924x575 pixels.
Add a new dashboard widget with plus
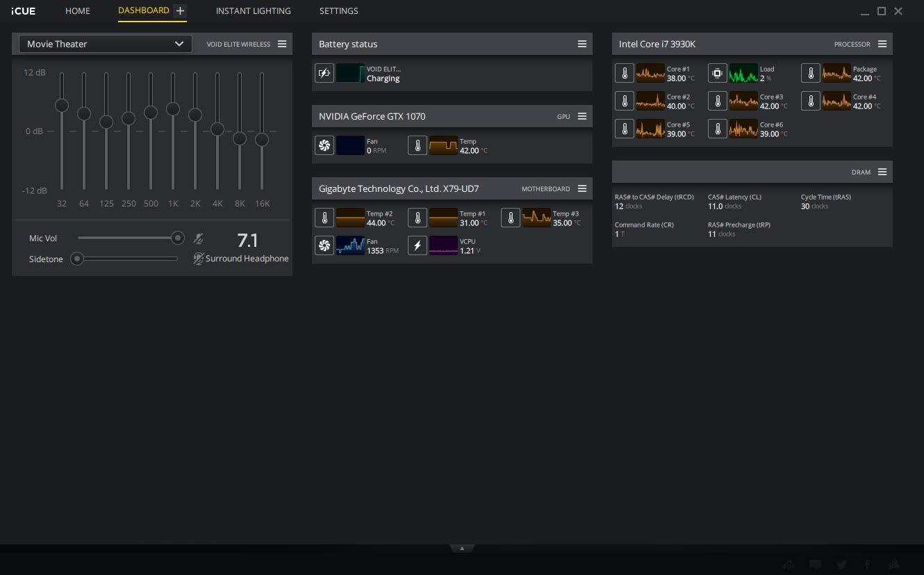point(180,10)
